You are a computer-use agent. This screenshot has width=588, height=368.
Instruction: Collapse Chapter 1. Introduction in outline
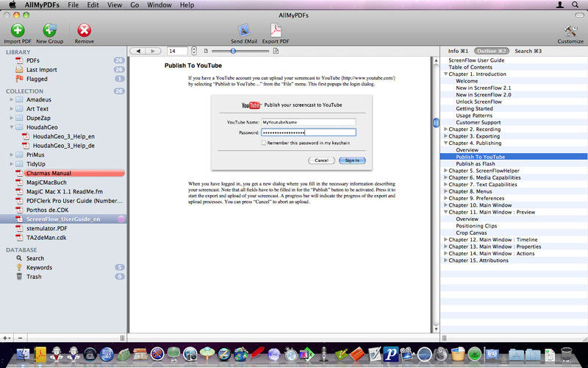coord(445,74)
